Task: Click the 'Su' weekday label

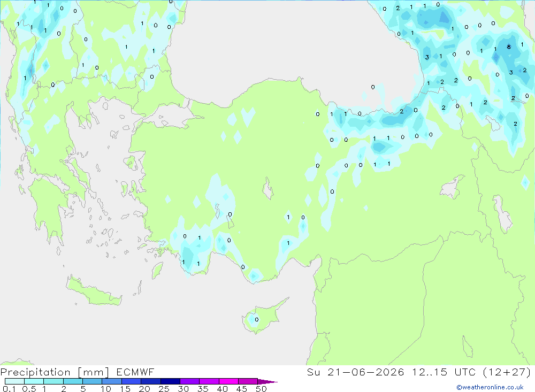Action: tap(313, 372)
